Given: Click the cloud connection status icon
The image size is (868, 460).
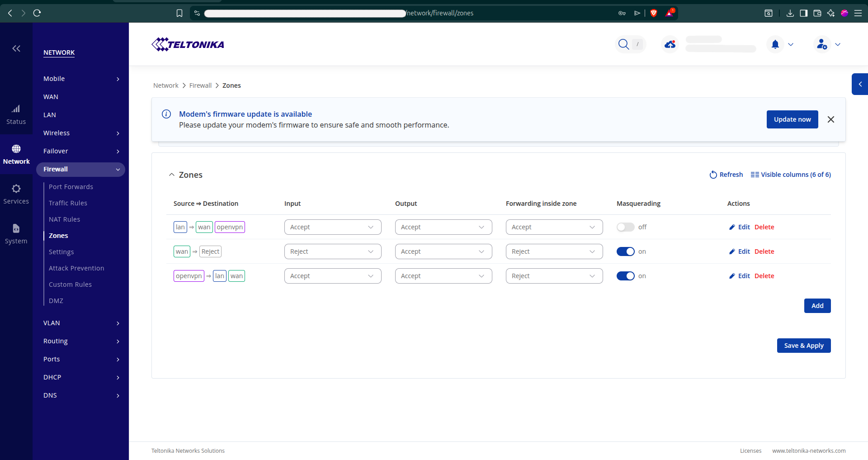Looking at the screenshot, I should tap(670, 44).
